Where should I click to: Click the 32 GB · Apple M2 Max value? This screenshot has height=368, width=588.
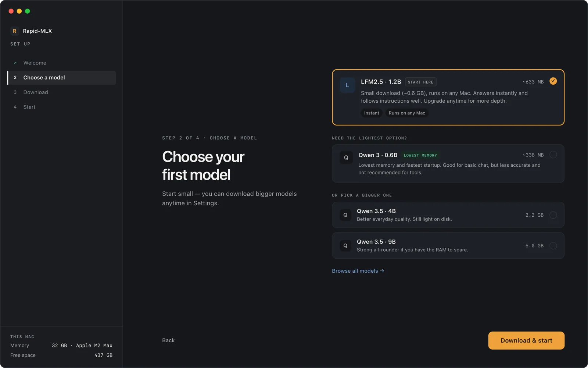[x=82, y=346]
